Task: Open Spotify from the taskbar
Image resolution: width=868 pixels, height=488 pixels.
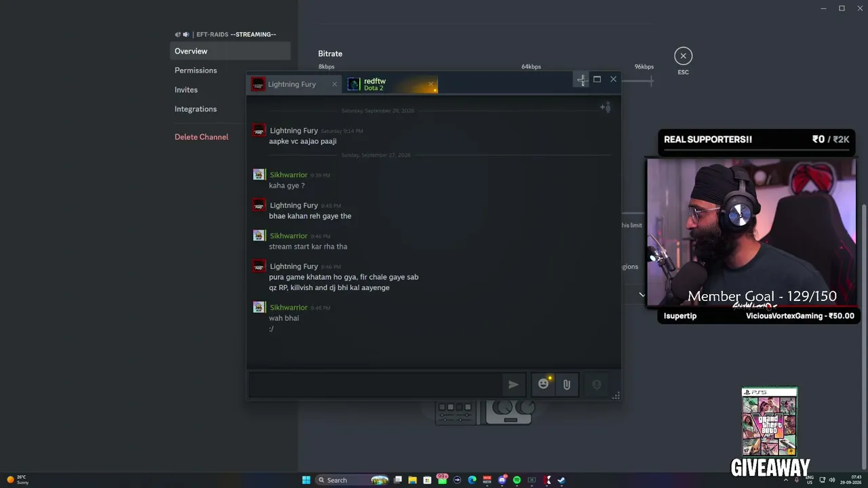Action: 517,480
